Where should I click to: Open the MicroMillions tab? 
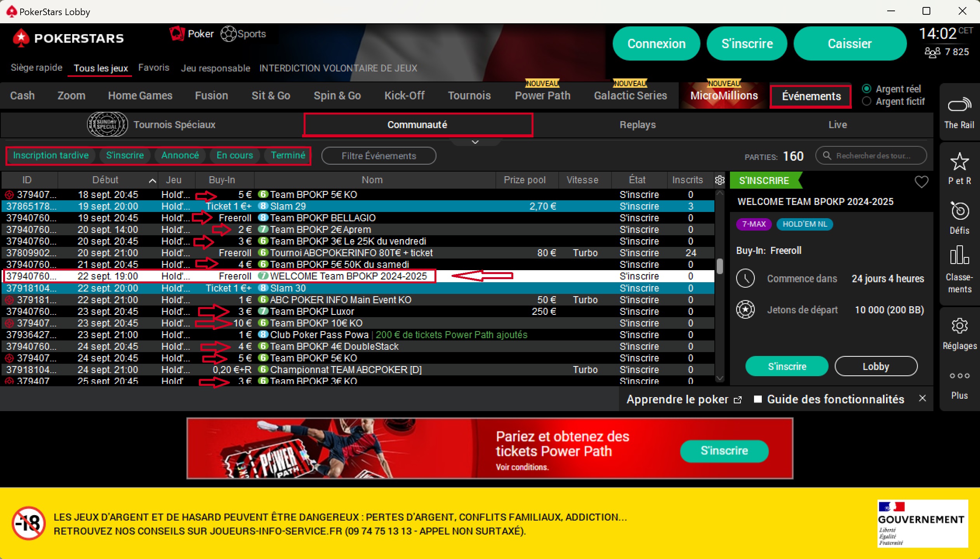click(724, 95)
